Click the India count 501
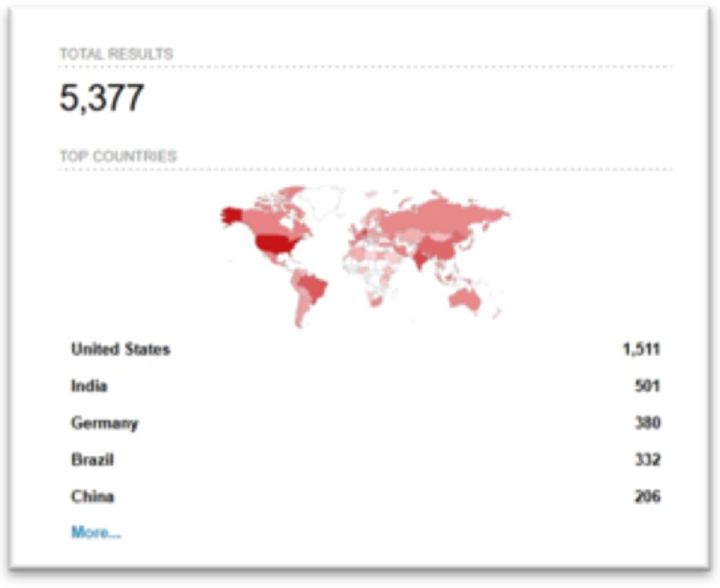This screenshot has width=720, height=588. click(x=647, y=386)
